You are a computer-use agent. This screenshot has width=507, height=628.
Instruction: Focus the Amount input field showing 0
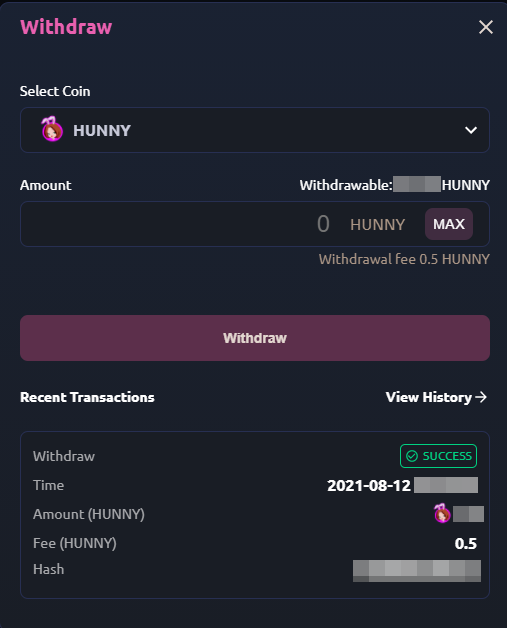coord(255,224)
